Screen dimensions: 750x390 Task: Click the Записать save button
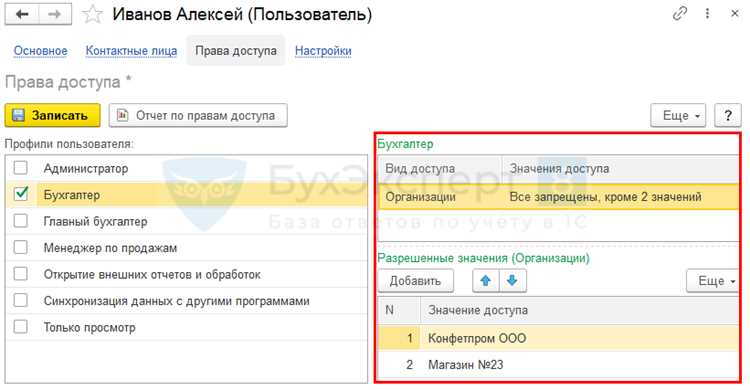tap(53, 115)
